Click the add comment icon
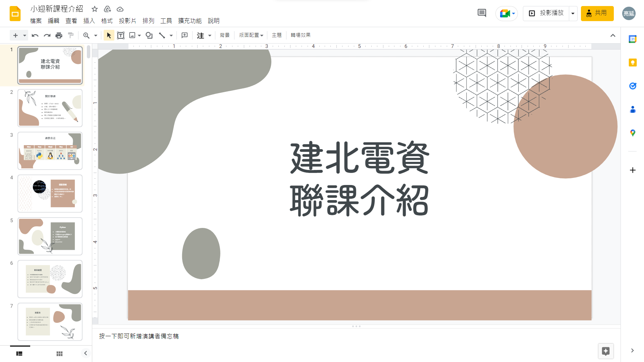Image resolution: width=644 pixels, height=362 pixels. pos(184,35)
